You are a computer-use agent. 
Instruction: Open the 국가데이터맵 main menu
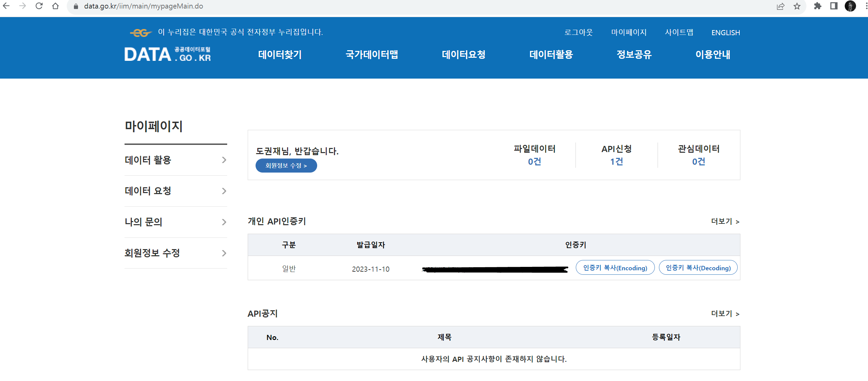[x=372, y=55]
